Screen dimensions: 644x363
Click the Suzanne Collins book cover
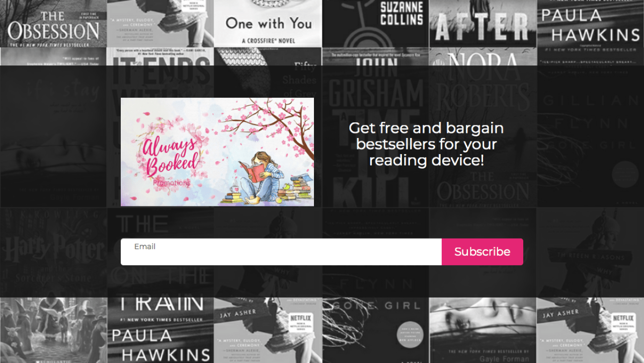tap(375, 24)
